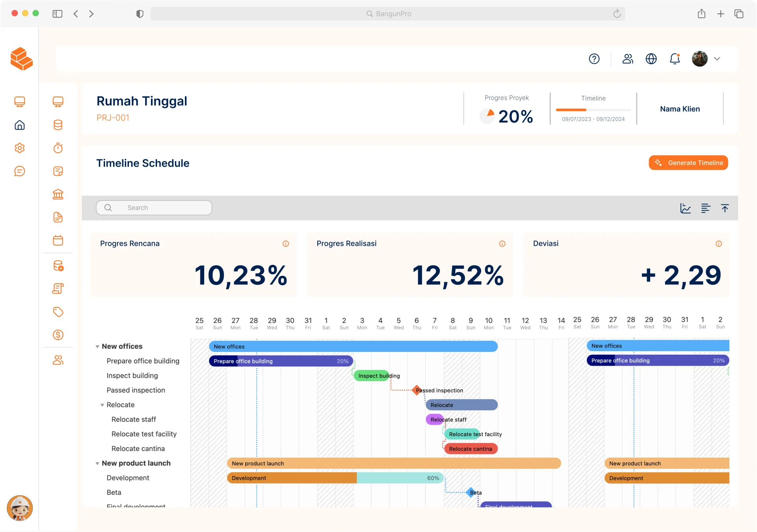
Task: Open the home icon in left rail
Action: pyautogui.click(x=20, y=125)
